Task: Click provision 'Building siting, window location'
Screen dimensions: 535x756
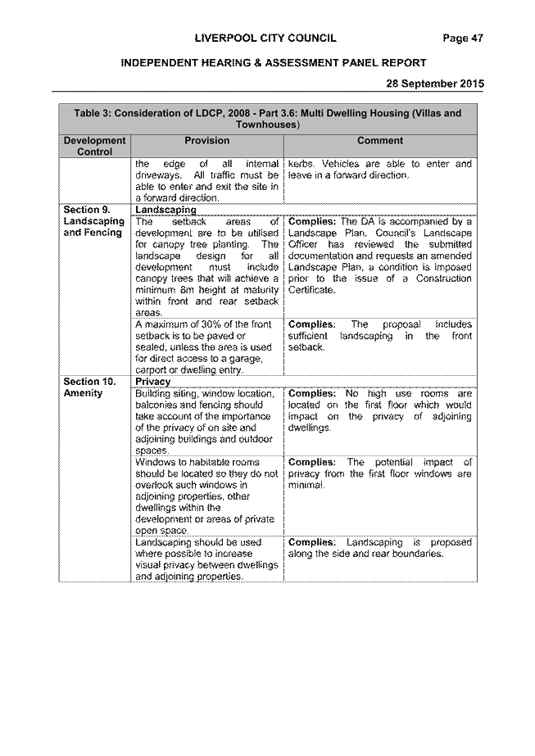Action: coord(207,422)
